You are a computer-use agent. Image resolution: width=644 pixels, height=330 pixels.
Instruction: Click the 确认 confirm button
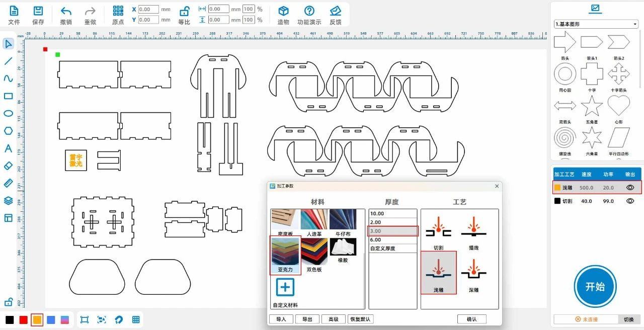(471, 319)
